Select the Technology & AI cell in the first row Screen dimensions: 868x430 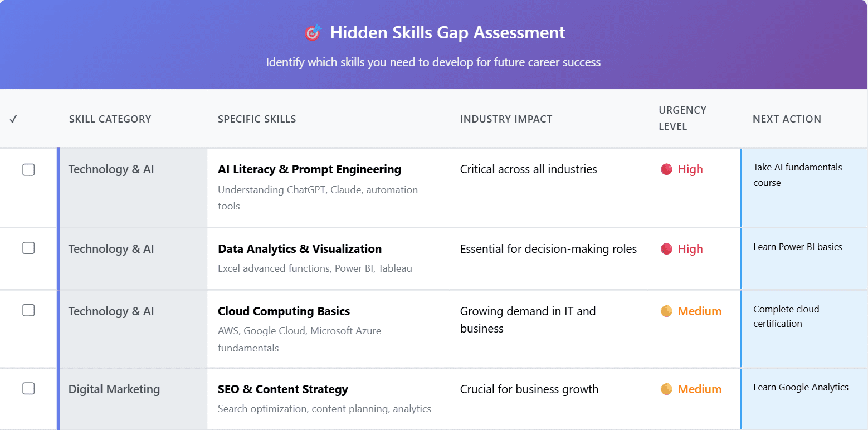coord(111,169)
